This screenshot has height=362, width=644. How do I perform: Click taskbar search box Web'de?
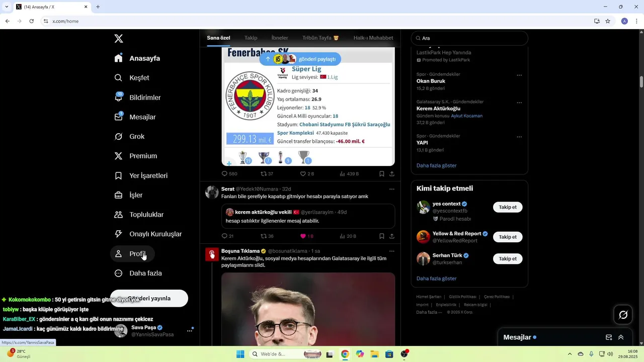click(285, 354)
